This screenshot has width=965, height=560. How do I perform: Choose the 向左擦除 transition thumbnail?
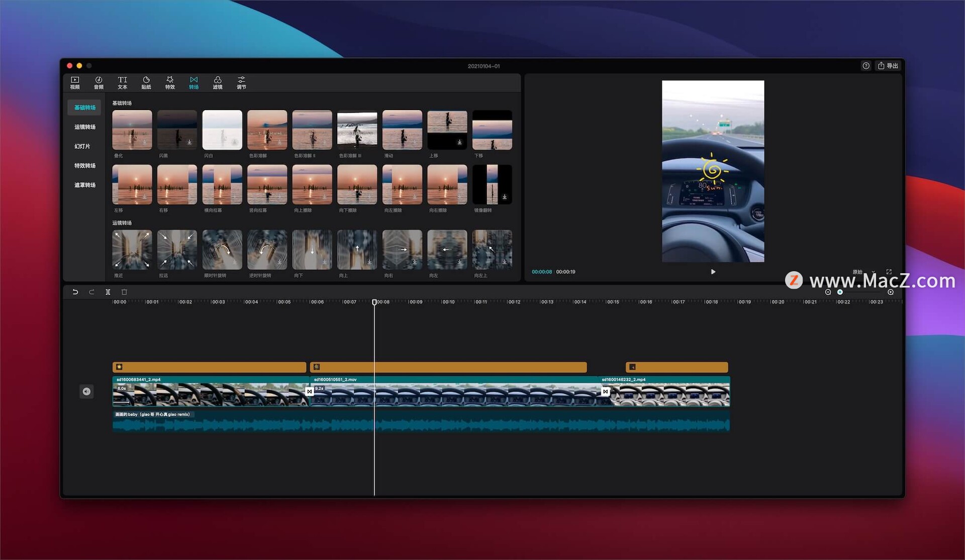pyautogui.click(x=402, y=184)
